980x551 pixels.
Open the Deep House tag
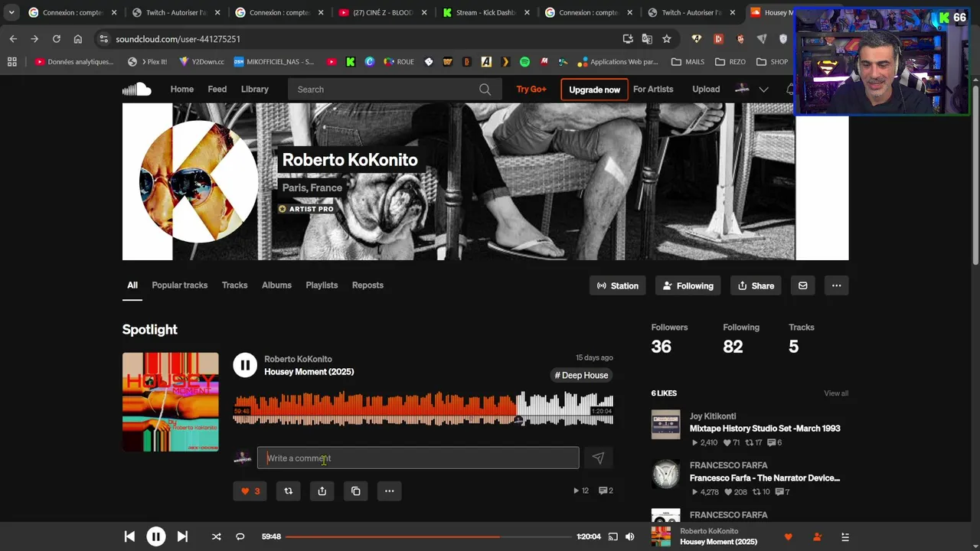coord(581,375)
